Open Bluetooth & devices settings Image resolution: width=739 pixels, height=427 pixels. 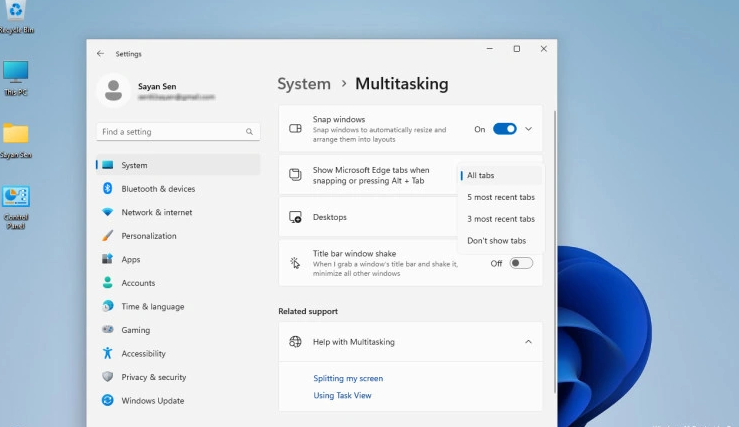158,189
